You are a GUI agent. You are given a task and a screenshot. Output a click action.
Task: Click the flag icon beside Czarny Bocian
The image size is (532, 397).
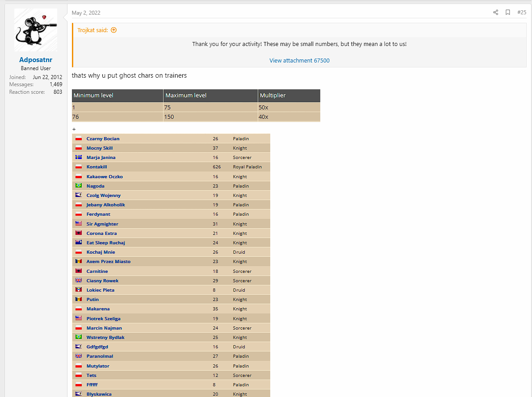79,139
